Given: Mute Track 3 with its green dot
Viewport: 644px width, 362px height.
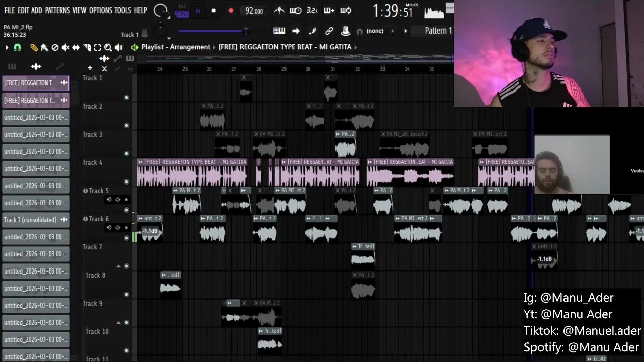Looking at the screenshot, I should (126, 153).
